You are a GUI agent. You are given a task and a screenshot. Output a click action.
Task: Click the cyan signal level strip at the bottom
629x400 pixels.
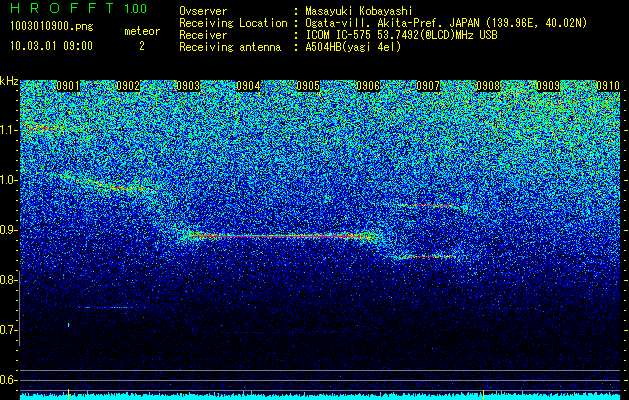pyautogui.click(x=320, y=396)
